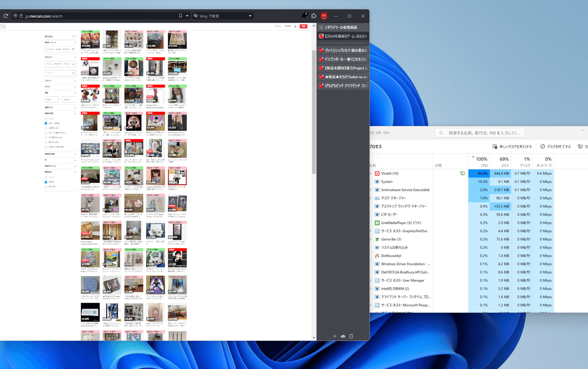
Task: Click the CTF ローダー process icon
Action: point(377,214)
